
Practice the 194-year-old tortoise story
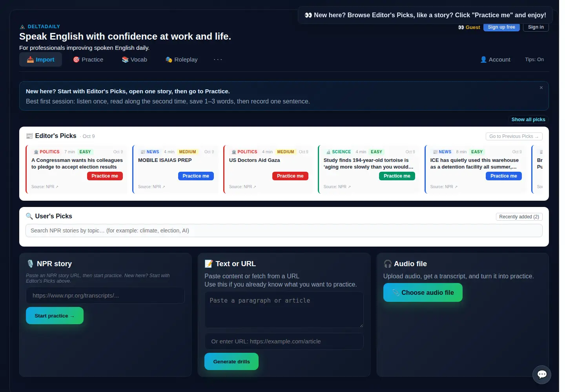point(397,176)
